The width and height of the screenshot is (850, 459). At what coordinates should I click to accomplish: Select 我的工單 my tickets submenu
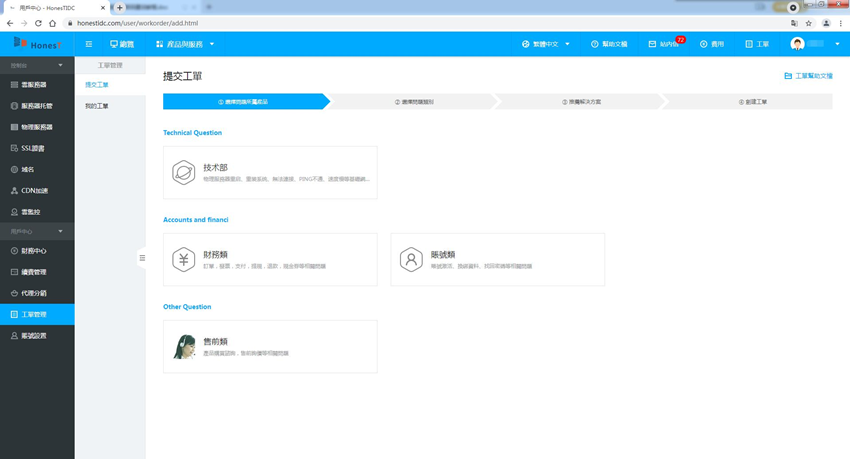coord(110,106)
